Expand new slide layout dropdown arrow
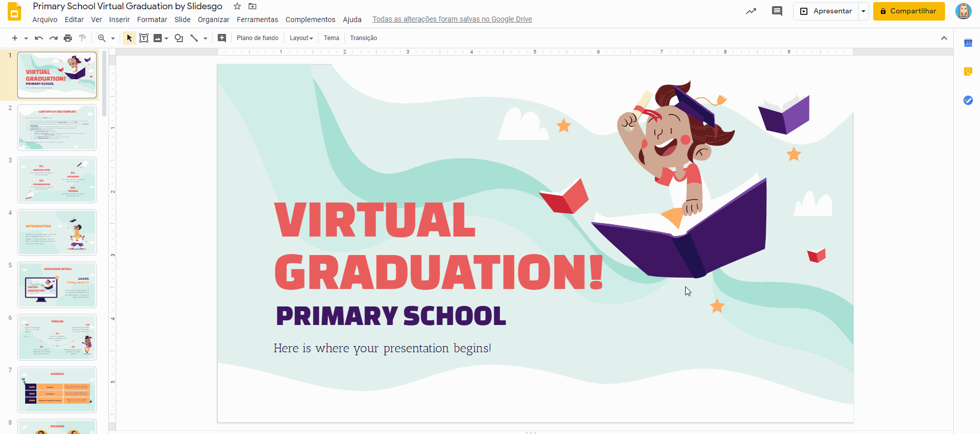The image size is (980, 434). [x=26, y=38]
